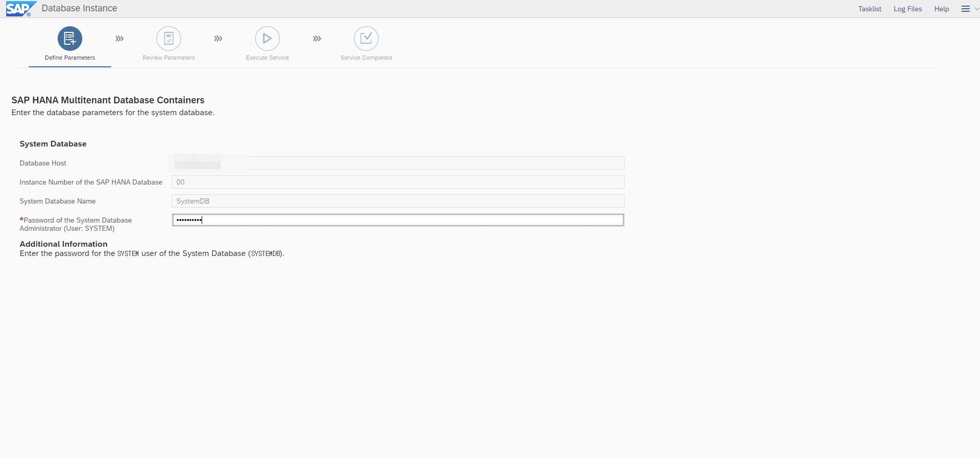Click the 'System Database' section heading

(x=53, y=144)
